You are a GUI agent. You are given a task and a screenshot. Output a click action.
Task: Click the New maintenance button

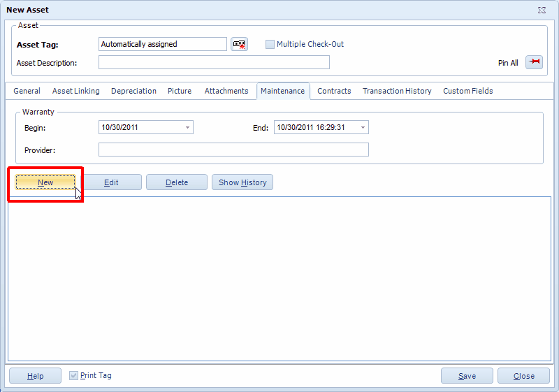pos(45,182)
